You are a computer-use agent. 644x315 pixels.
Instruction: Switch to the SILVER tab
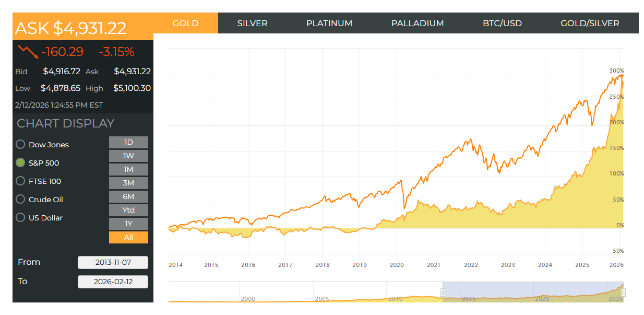point(252,24)
